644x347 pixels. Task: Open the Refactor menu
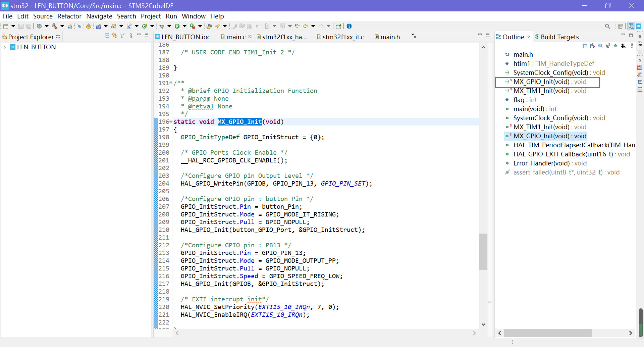69,16
